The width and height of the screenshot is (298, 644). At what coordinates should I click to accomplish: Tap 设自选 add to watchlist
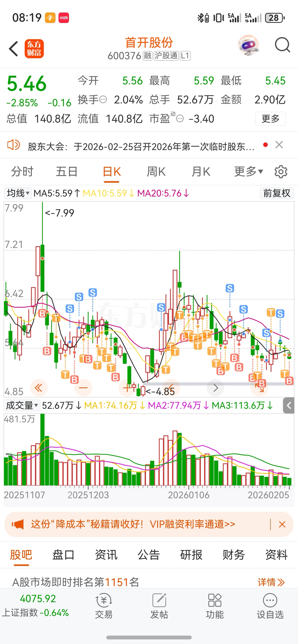[270, 606]
